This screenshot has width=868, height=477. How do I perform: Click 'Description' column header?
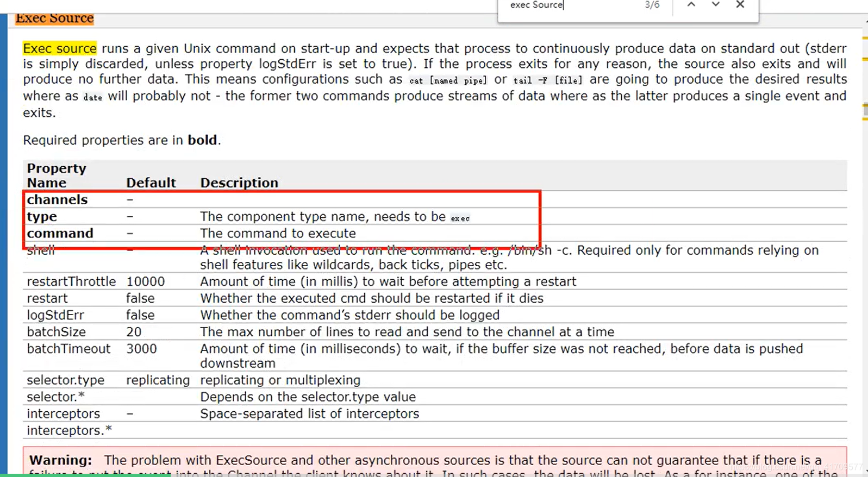(239, 183)
